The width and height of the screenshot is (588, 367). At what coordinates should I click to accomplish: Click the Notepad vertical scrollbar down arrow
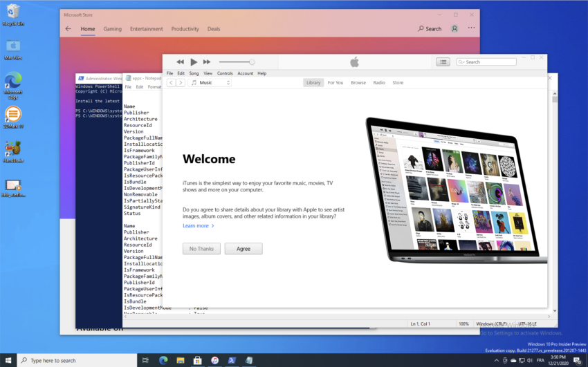(555, 311)
